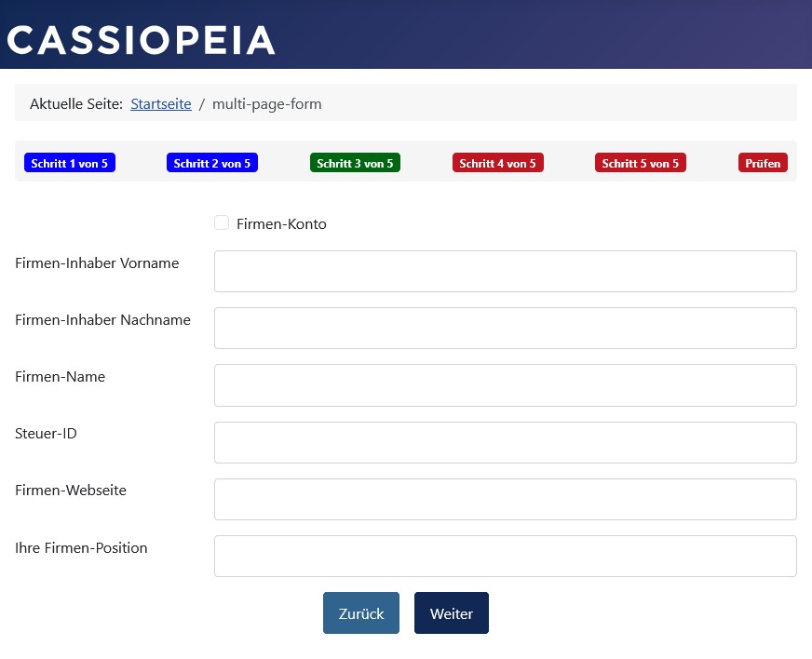Select the green Schritt 3 von 5 badge
Image resolution: width=812 pixels, height=659 pixels.
[355, 163]
